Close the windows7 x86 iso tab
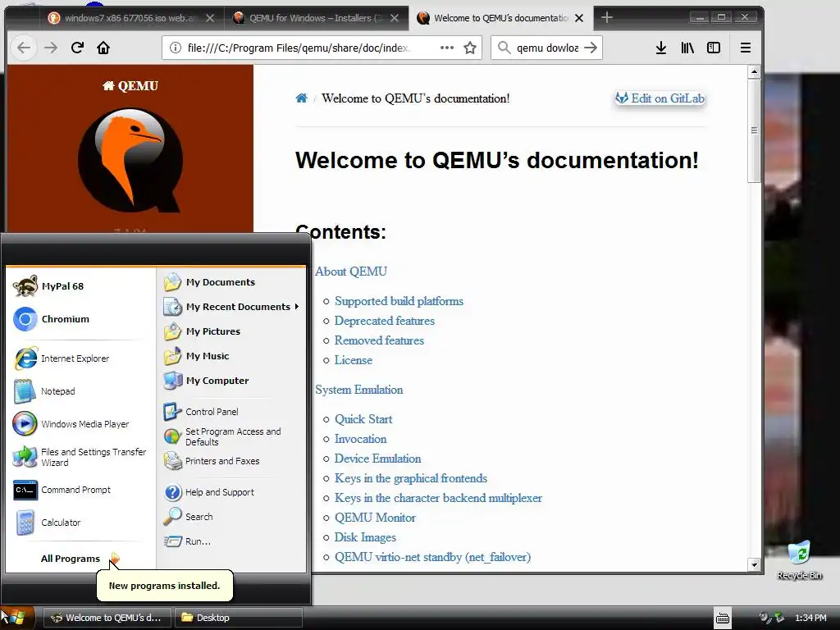 [210, 18]
